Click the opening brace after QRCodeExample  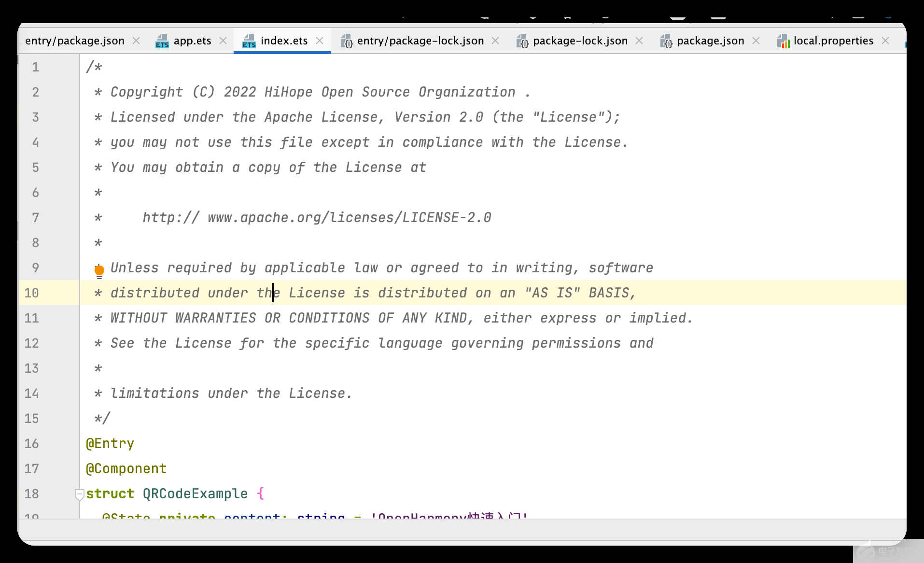click(x=261, y=494)
